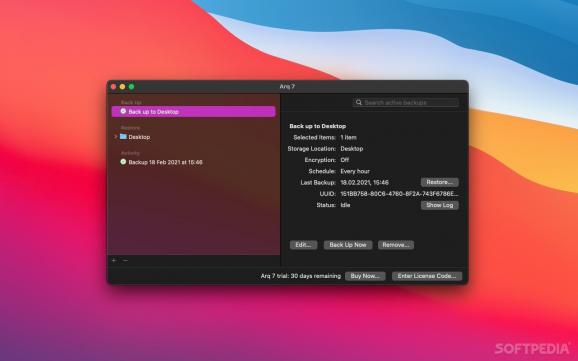Start backup with Back Up Now
Viewport: 578px width, 361px height.
pos(348,245)
